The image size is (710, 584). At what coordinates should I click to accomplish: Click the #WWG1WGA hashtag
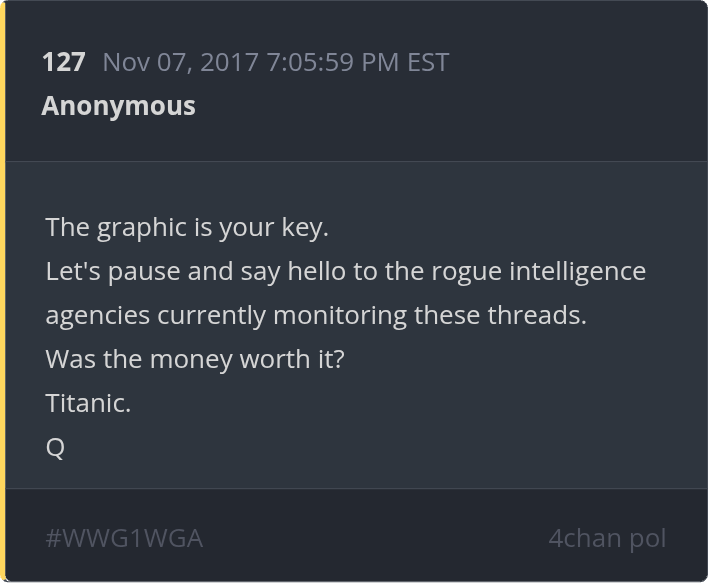tap(124, 538)
